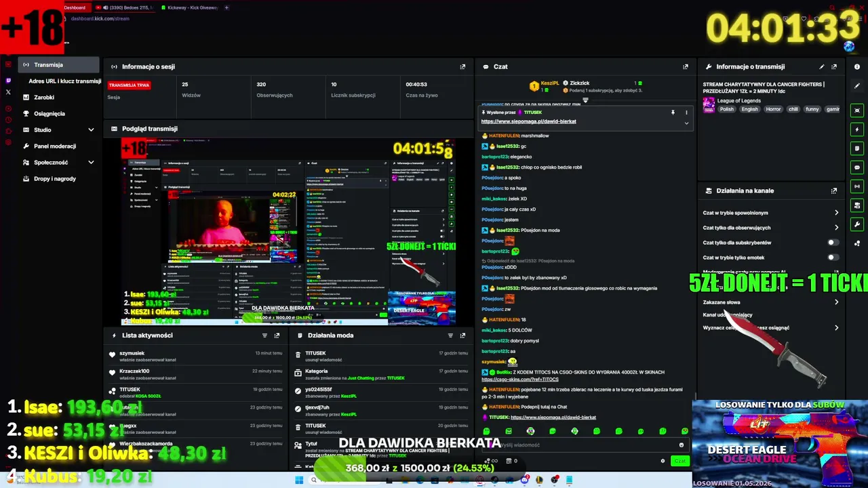868x488 pixels.
Task: Pop out the Informacje o sesji panel
Action: pyautogui.click(x=462, y=66)
